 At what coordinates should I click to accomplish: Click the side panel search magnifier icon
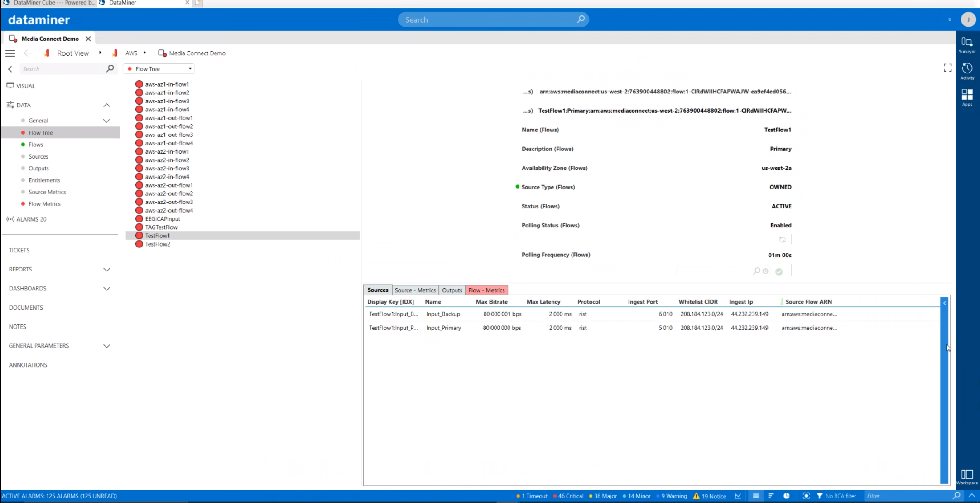pos(110,68)
